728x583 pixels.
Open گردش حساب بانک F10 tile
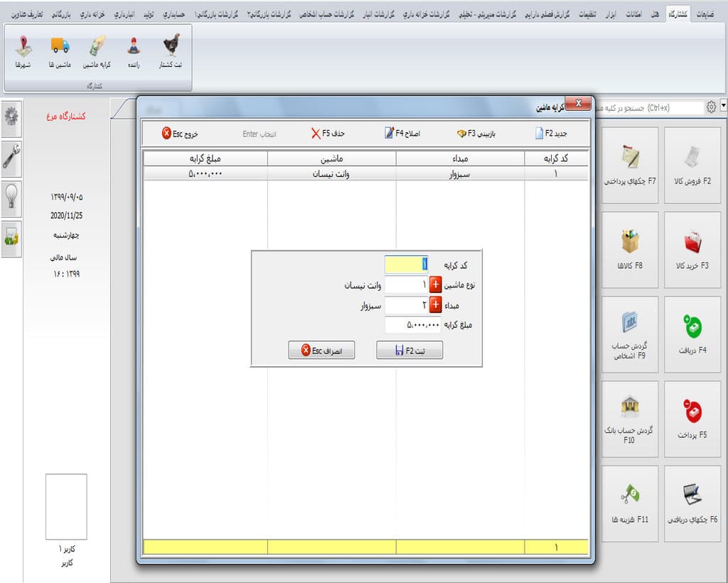click(x=630, y=419)
